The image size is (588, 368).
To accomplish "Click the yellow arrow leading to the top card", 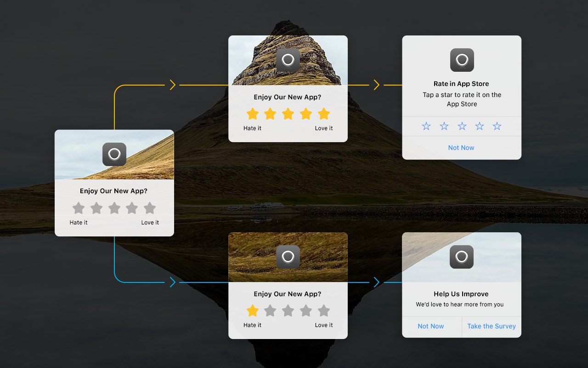I will (x=173, y=85).
